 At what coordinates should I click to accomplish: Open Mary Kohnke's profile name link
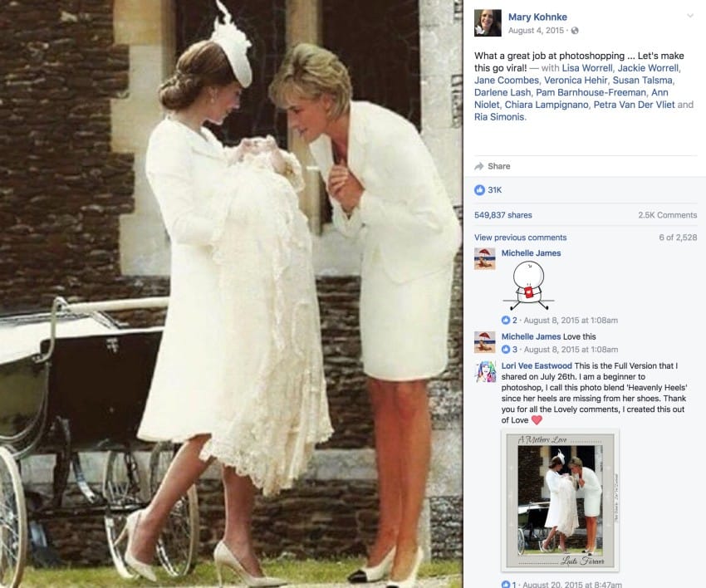[x=537, y=17]
